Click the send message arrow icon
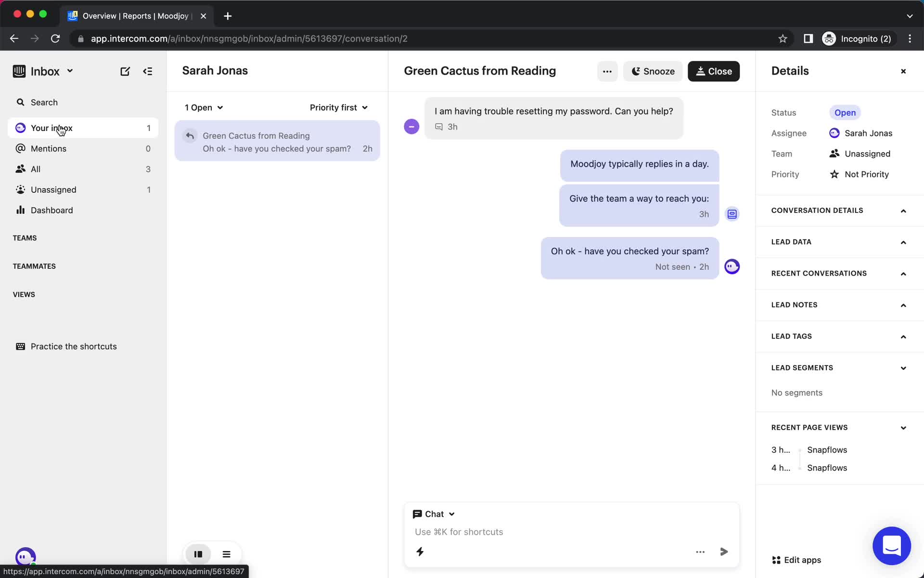 click(x=723, y=552)
